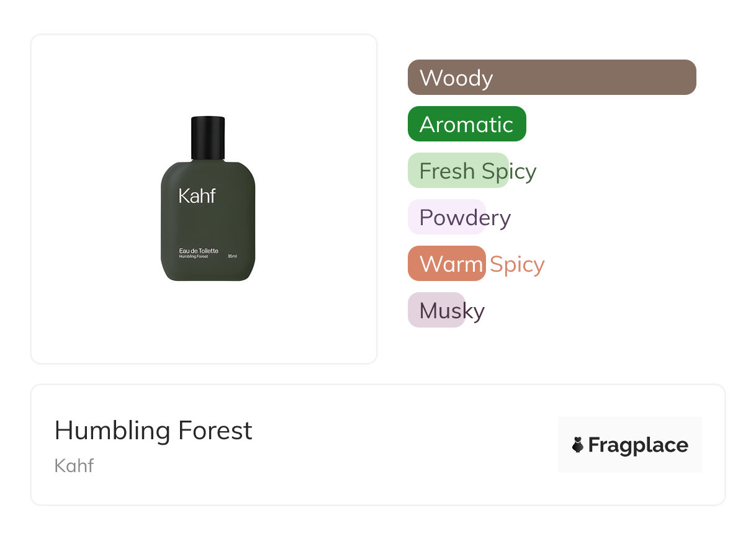The width and height of the screenshot is (756, 536).
Task: Select the lavender Powdery accord bar
Action: coord(446,217)
